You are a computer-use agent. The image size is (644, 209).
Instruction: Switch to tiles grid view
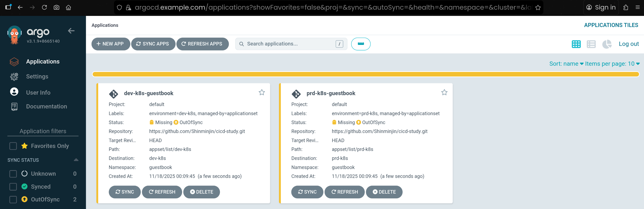pos(576,44)
